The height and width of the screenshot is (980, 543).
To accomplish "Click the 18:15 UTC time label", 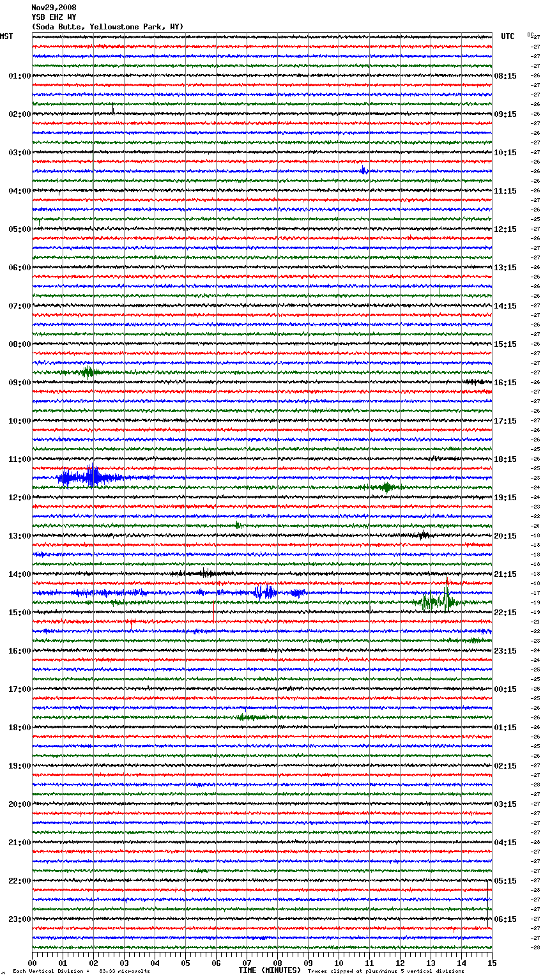I will [505, 459].
